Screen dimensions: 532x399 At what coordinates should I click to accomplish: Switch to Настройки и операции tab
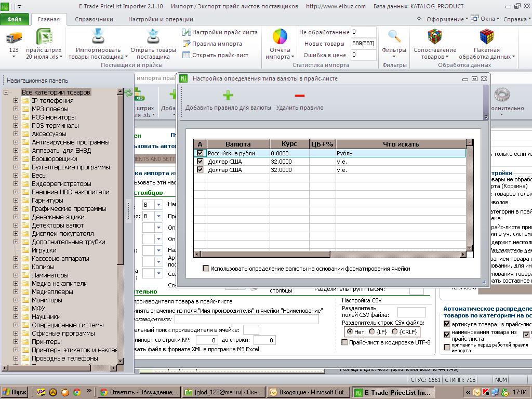161,19
